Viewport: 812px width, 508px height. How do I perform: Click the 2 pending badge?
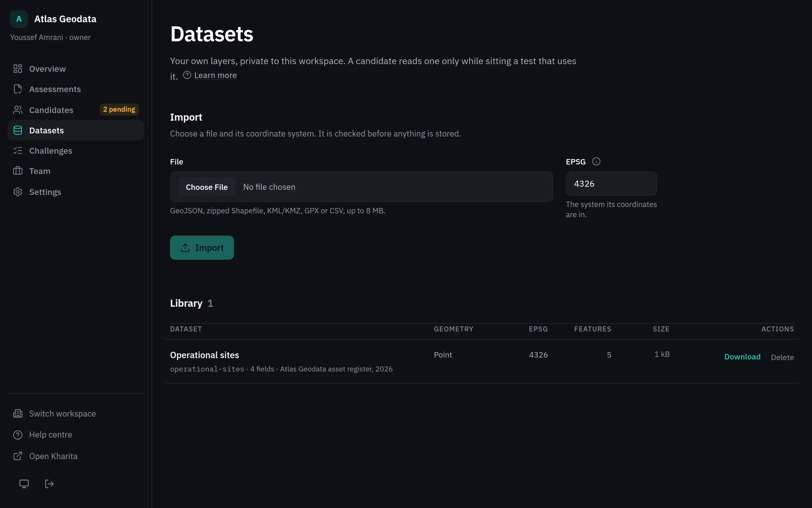pos(119,110)
